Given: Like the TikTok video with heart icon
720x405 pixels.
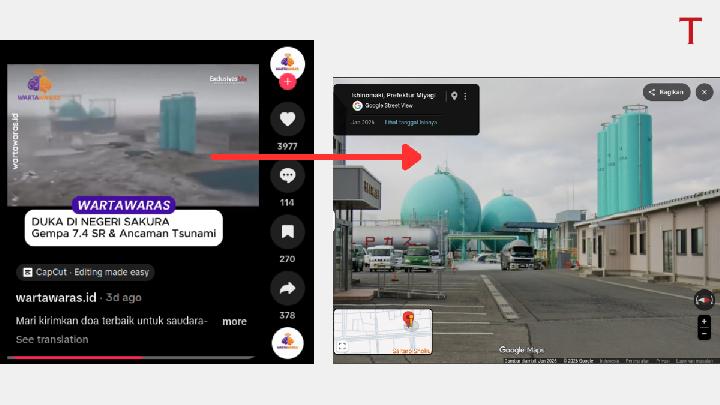Looking at the screenshot, I should [288, 120].
